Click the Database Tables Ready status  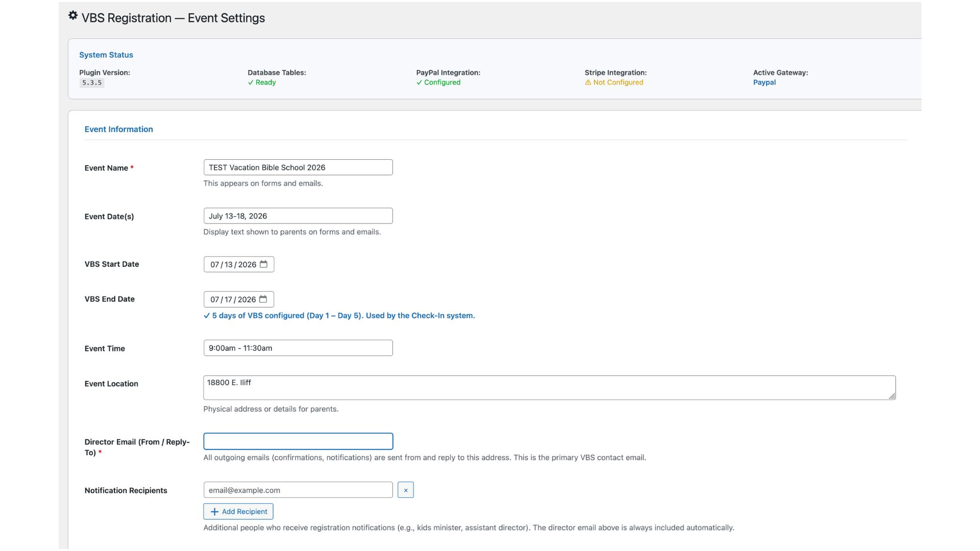point(262,83)
